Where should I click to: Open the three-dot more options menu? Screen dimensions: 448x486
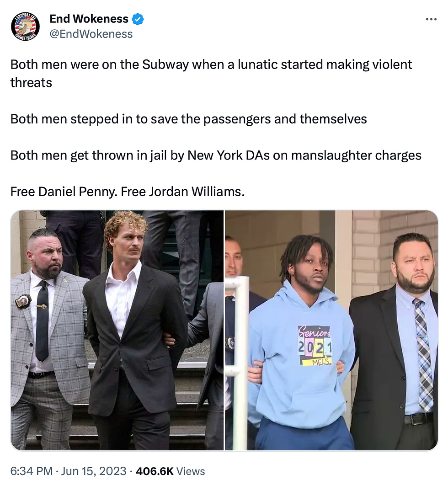point(431,19)
